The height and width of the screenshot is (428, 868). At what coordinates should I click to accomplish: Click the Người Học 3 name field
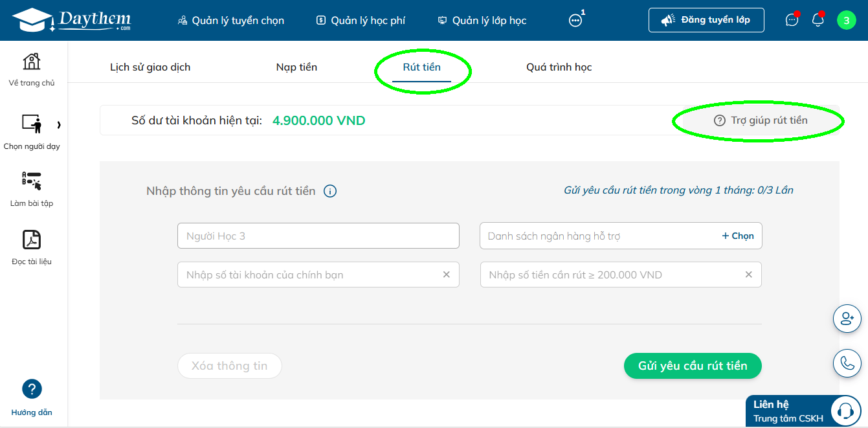(318, 236)
